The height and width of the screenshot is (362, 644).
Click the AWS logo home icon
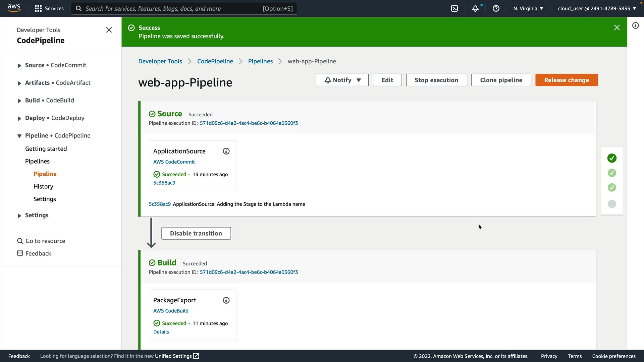point(14,8)
